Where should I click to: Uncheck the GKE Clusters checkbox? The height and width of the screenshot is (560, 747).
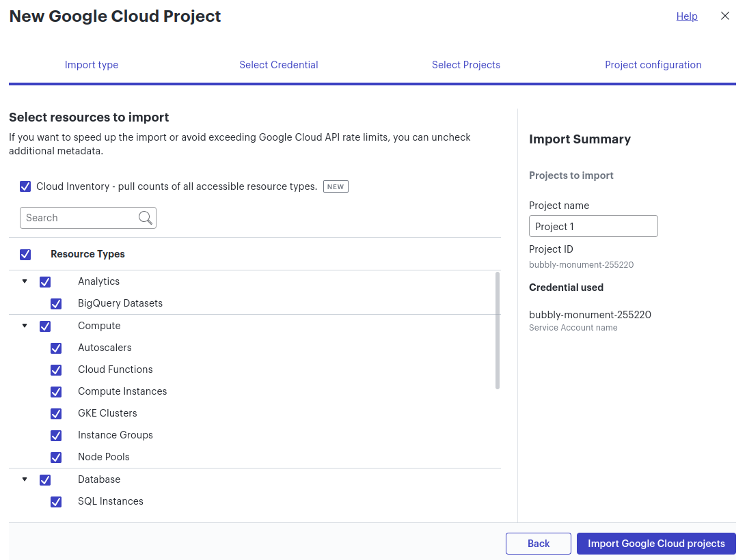click(56, 414)
